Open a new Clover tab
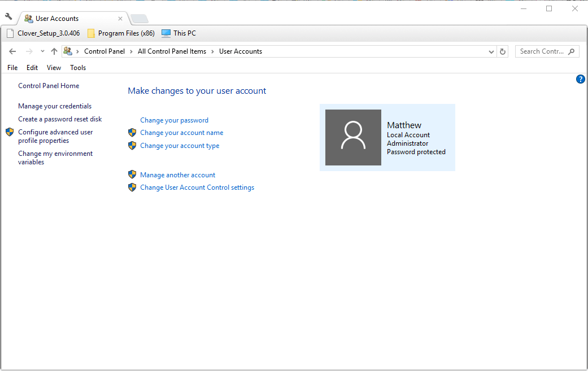The height and width of the screenshot is (371, 588). [x=140, y=19]
